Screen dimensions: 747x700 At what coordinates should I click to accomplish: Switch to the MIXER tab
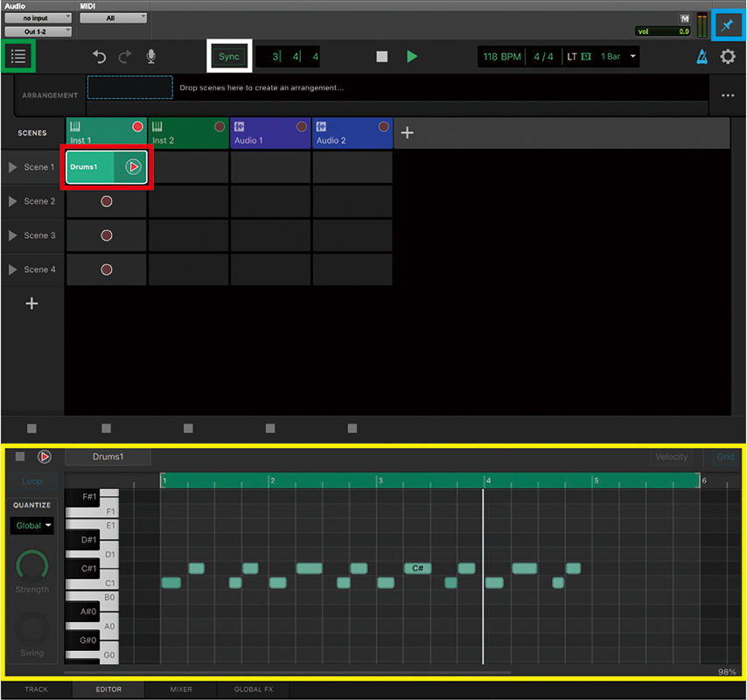pos(181,689)
